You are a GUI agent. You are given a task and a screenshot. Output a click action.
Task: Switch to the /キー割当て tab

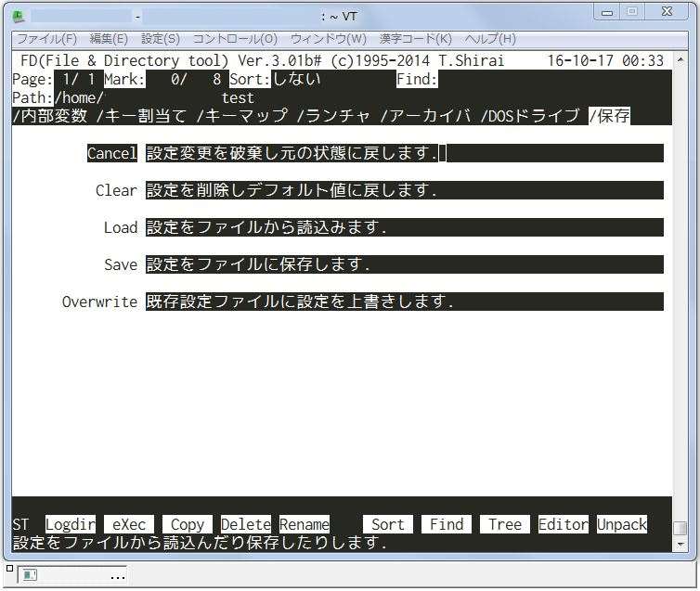pos(141,116)
